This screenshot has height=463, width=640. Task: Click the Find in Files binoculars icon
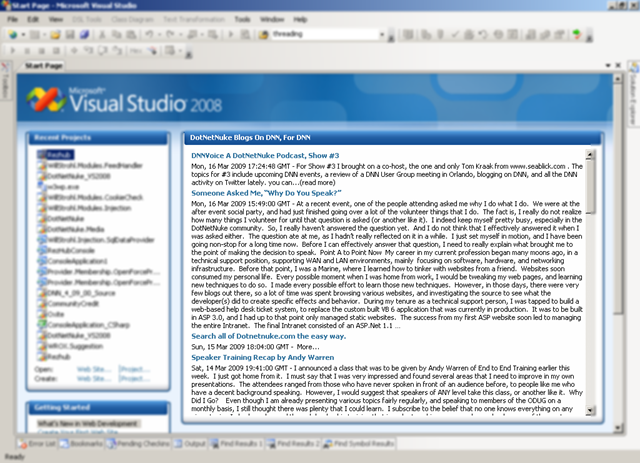(263, 35)
